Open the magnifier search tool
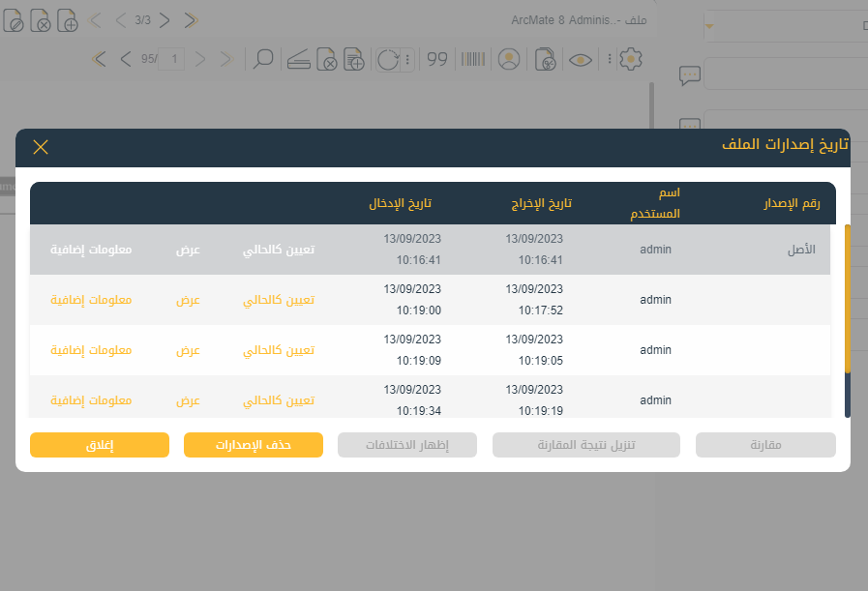Screen dimensions: 868x591 (x=262, y=60)
